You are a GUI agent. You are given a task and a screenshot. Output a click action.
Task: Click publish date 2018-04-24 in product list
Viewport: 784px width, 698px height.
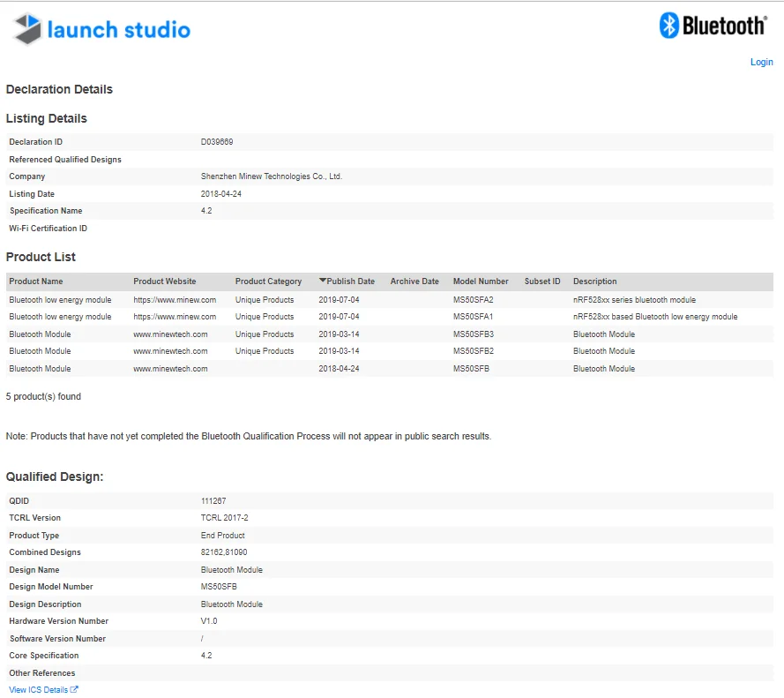(x=339, y=369)
